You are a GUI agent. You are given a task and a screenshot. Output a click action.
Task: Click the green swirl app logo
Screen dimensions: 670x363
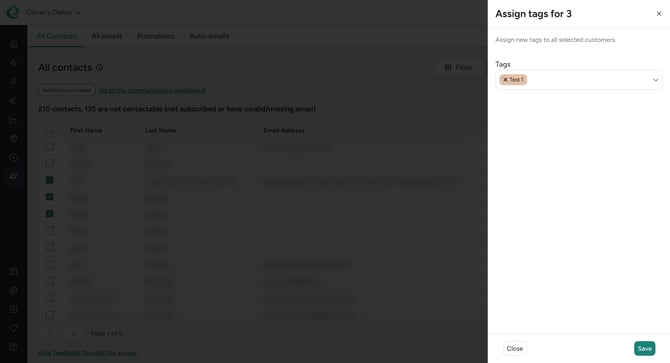point(13,12)
